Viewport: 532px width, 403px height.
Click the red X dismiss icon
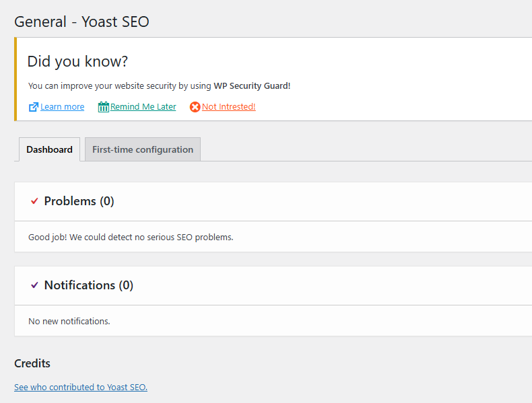195,107
